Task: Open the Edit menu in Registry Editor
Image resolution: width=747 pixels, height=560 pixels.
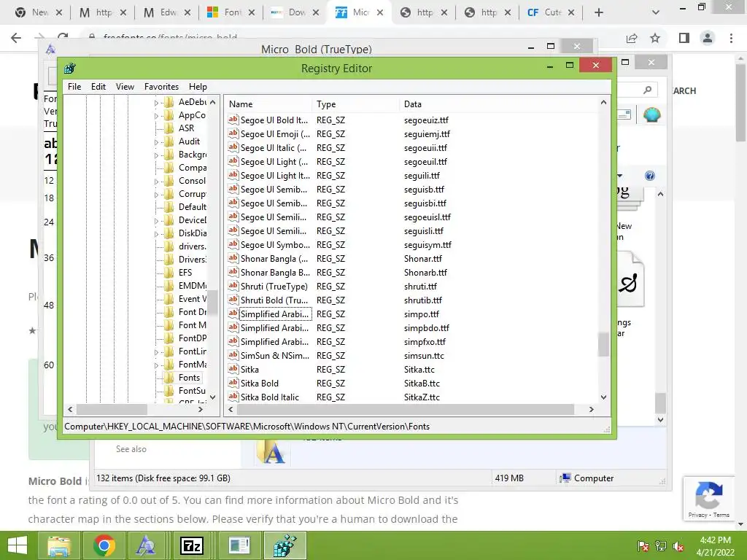Action: pos(98,87)
